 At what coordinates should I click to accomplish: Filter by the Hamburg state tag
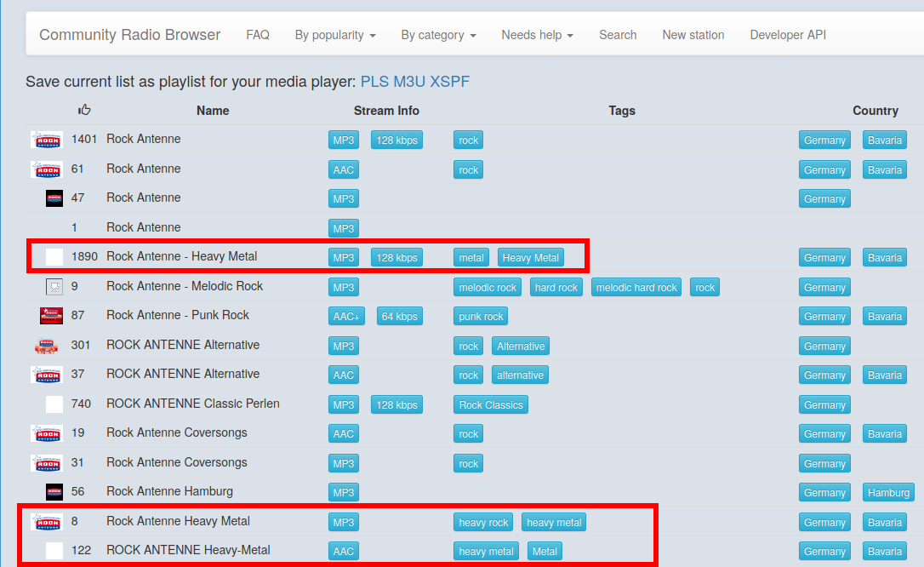click(888, 493)
